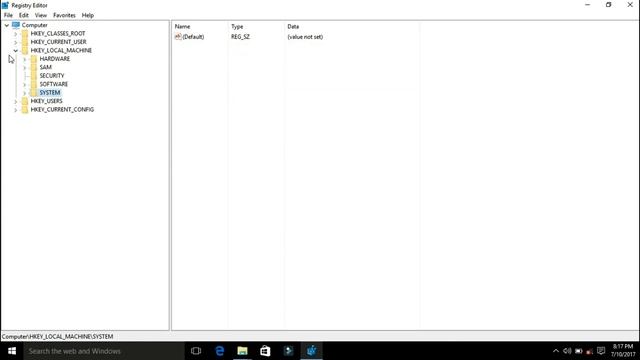This screenshot has width=640, height=360.
Task: Collapse HKEY_LOCAL_MACHINE arrow
Action: (x=16, y=51)
